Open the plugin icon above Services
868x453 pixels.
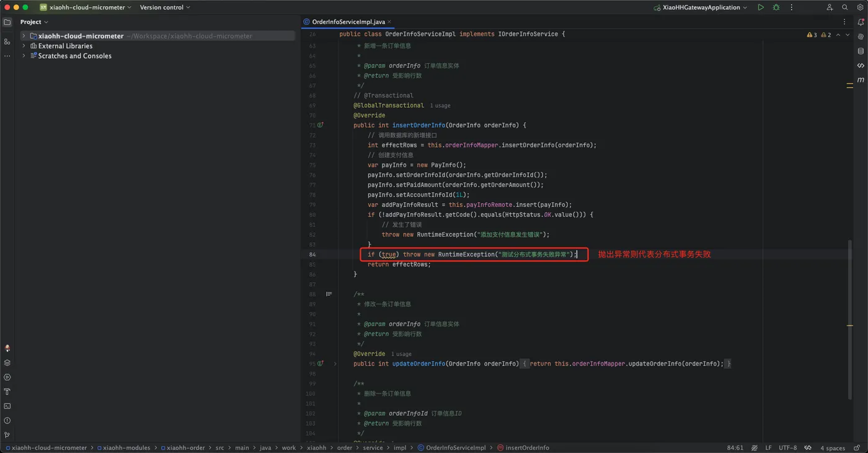point(7,348)
